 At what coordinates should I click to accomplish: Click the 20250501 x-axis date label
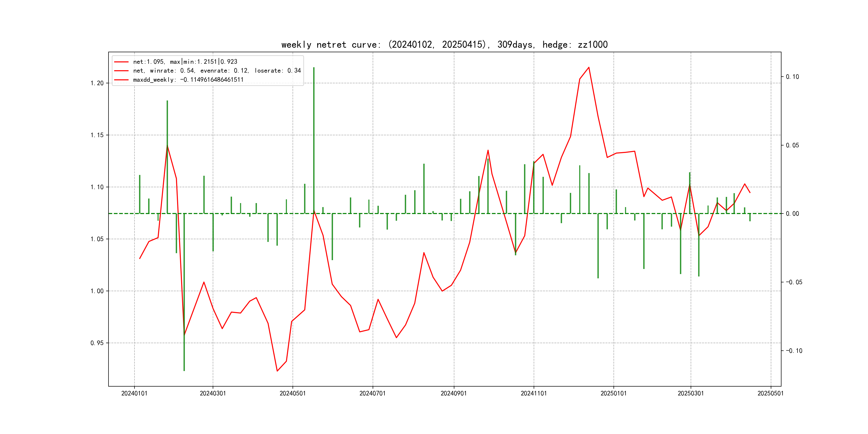click(x=770, y=394)
